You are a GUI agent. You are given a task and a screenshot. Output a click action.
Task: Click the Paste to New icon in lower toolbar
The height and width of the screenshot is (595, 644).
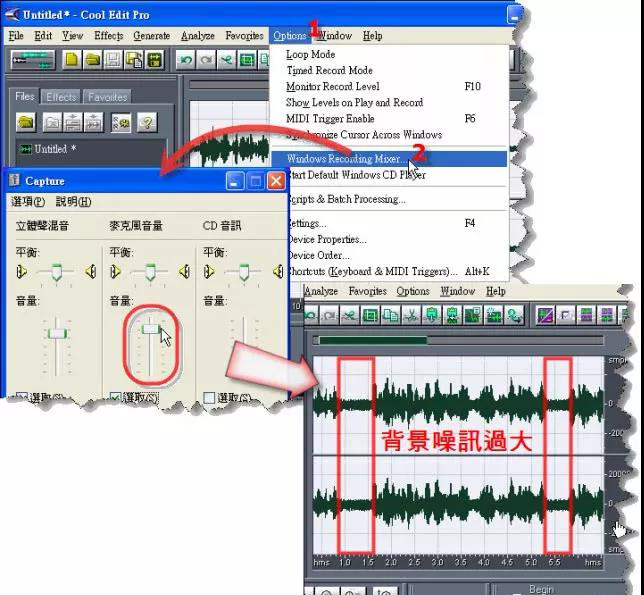point(452,315)
